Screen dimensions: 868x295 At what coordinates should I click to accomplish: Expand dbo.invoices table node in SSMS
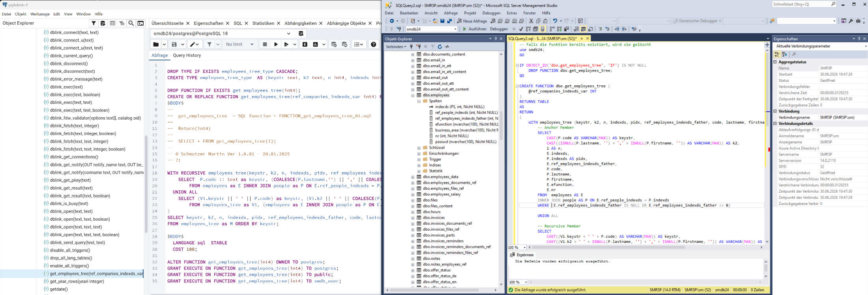click(x=413, y=218)
